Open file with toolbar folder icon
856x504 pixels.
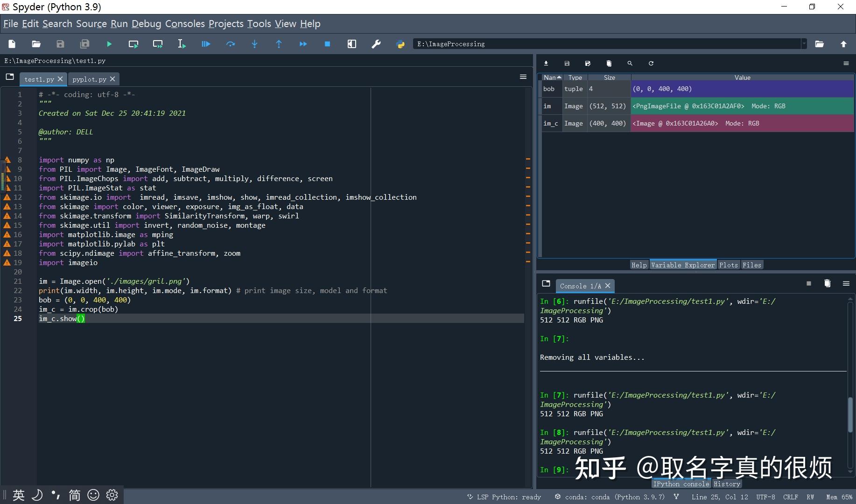36,44
